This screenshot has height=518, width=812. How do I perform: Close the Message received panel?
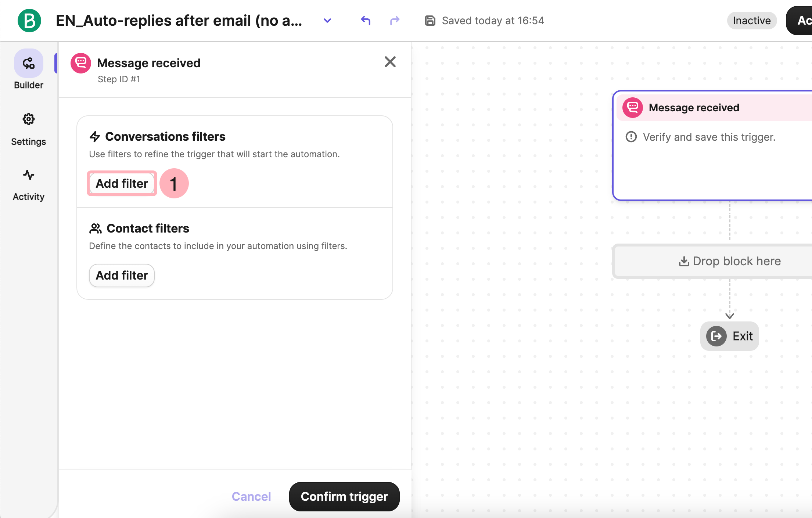click(390, 62)
